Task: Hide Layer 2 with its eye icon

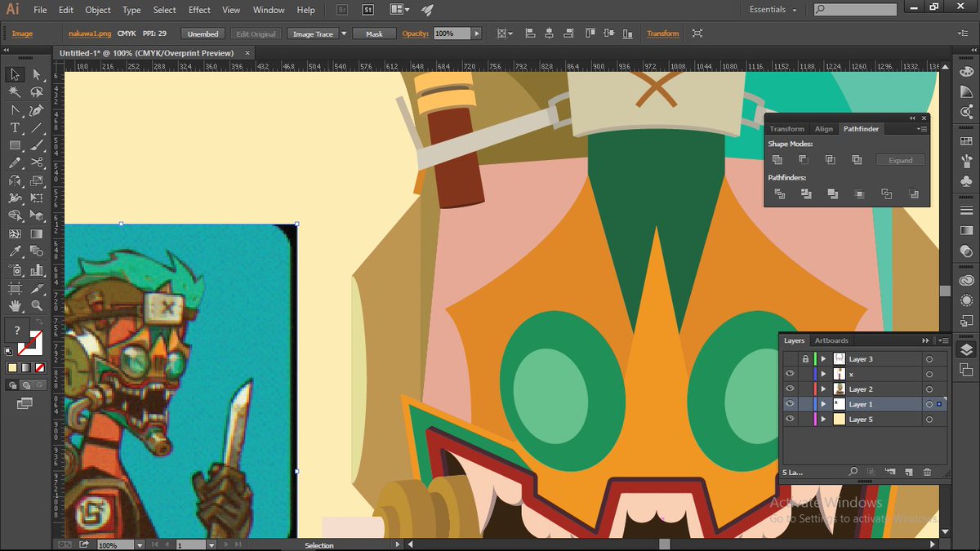Action: (x=790, y=389)
